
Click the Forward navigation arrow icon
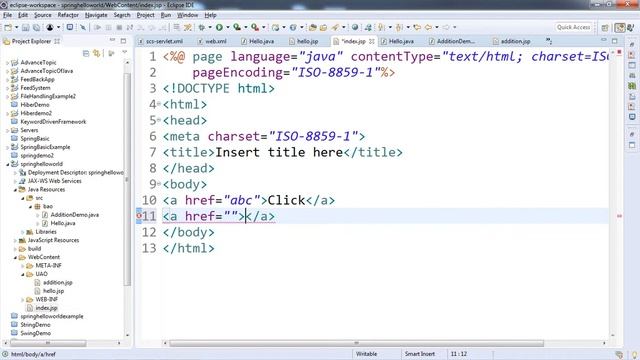446,27
